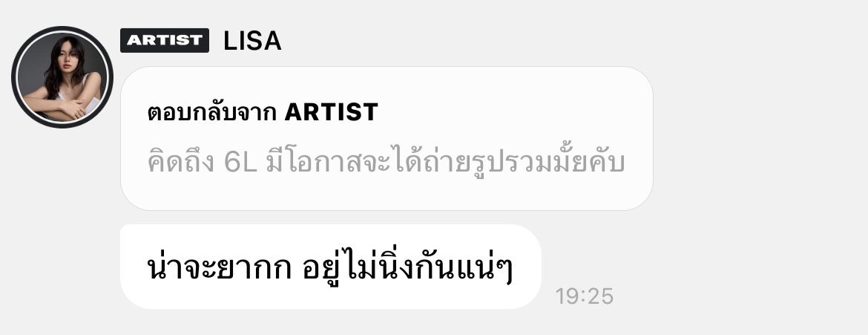Jump to the quoted original message card
This screenshot has width=868, height=335.
pyautogui.click(x=387, y=139)
